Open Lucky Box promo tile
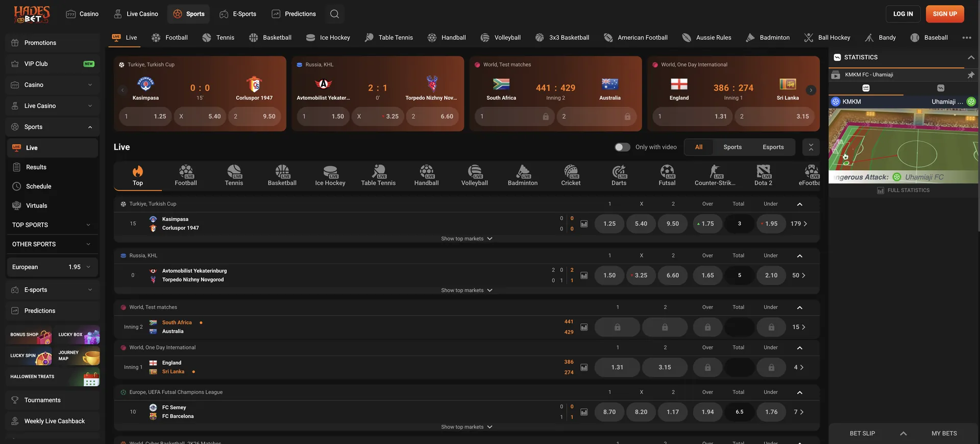This screenshot has width=980, height=444. [78, 335]
